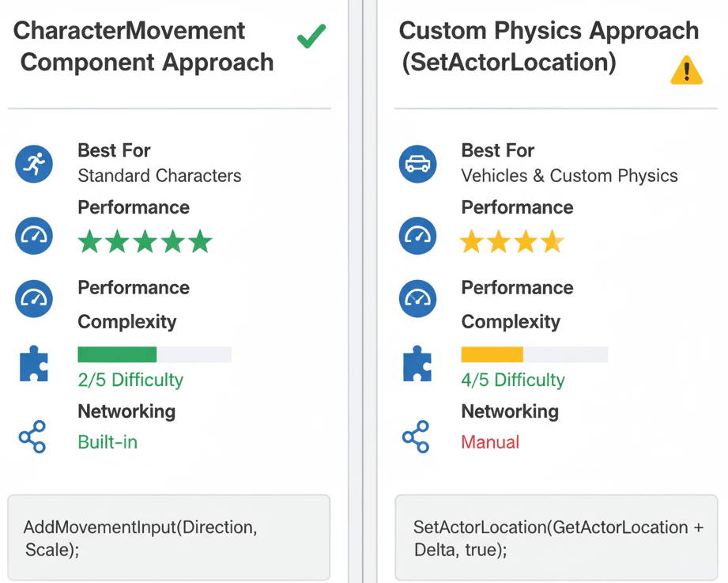Image resolution: width=728 pixels, height=583 pixels.
Task: Click the speedometer icon beside the green stars
Action: pos(34,235)
